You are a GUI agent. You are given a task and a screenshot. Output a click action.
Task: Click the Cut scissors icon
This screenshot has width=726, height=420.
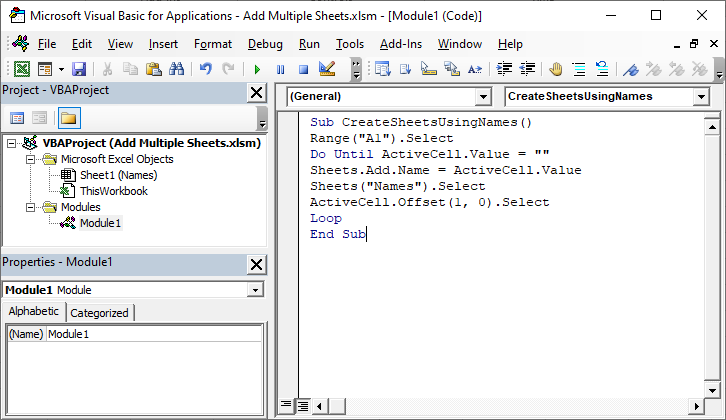(x=107, y=69)
